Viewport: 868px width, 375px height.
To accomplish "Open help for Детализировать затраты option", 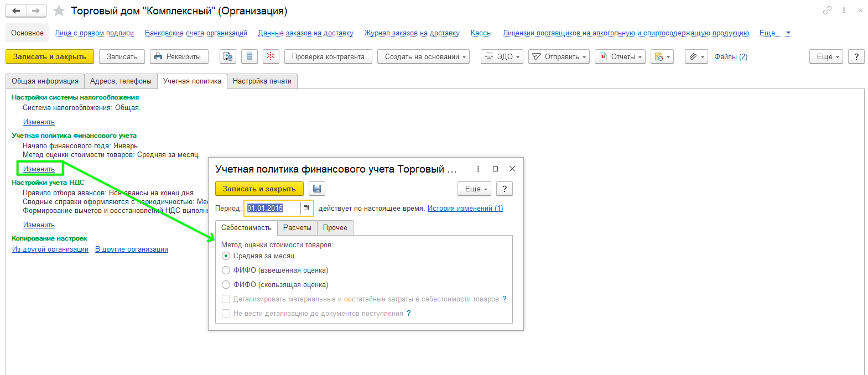I will [504, 299].
